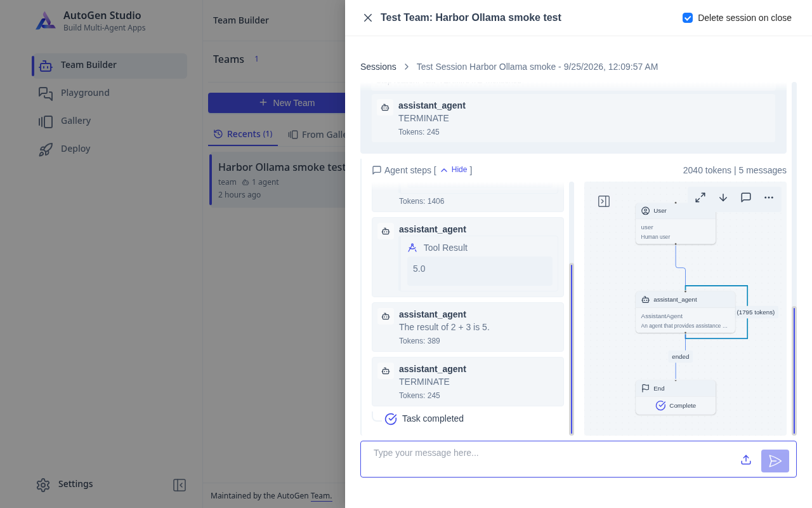Click the ended edge label
The height and width of the screenshot is (508, 812).
pos(681,357)
